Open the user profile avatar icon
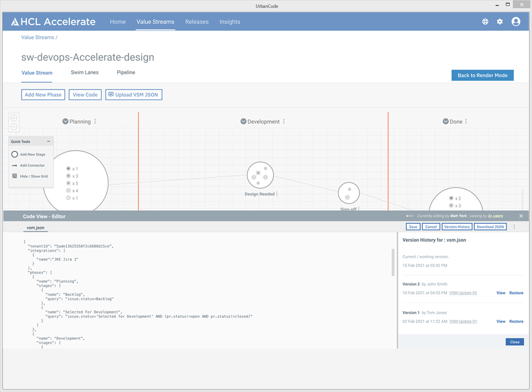The width and height of the screenshot is (532, 392). 516,22
